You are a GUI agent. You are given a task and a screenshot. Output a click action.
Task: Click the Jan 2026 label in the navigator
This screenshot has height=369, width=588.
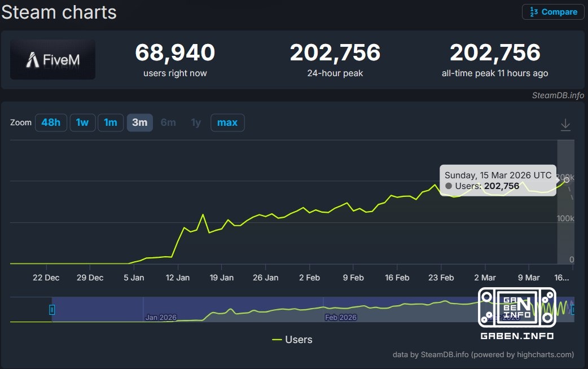tap(161, 317)
